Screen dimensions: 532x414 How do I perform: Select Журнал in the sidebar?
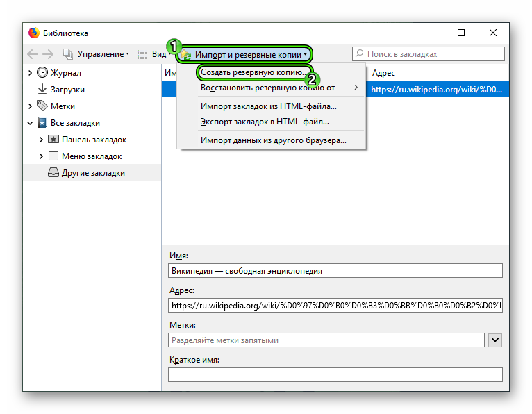[x=66, y=73]
